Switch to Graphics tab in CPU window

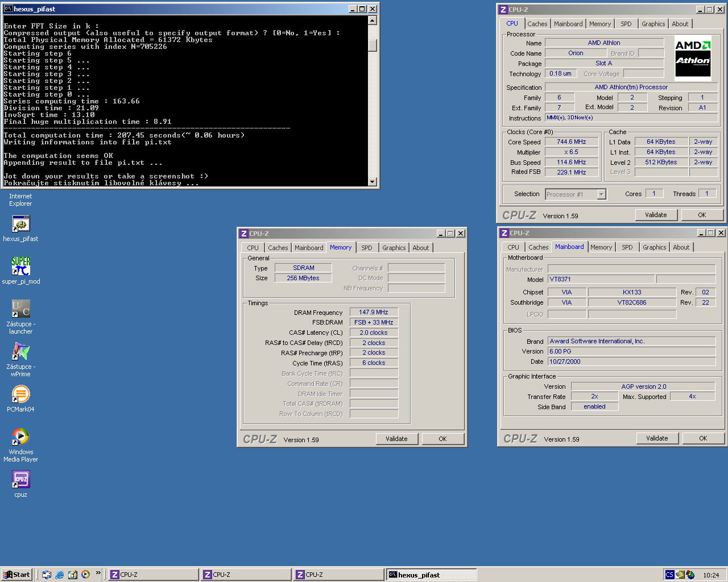[x=653, y=24]
